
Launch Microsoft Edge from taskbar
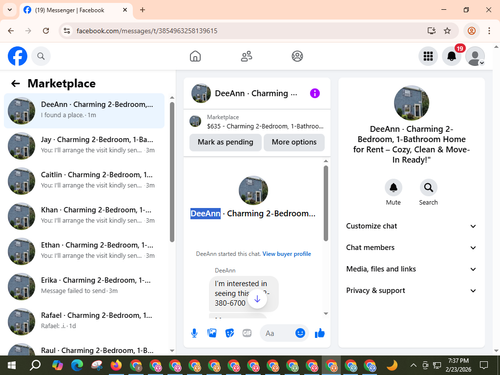pyautogui.click(x=77, y=365)
